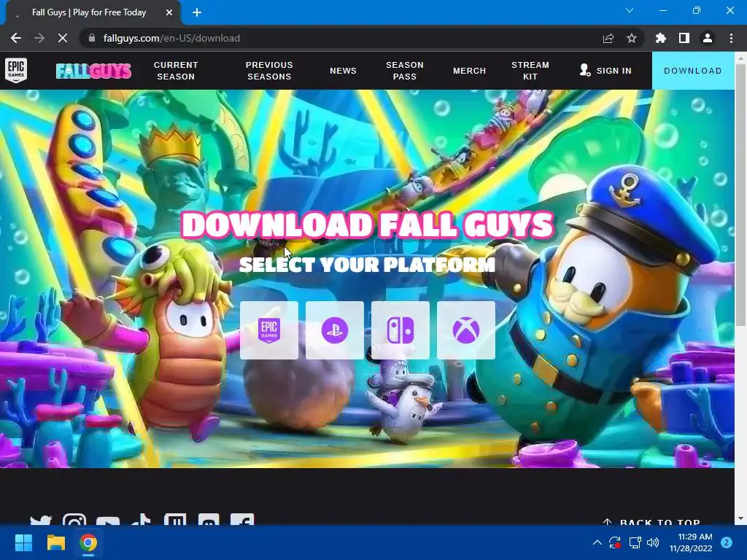View site information lock icon
The image size is (747, 560).
point(92,38)
